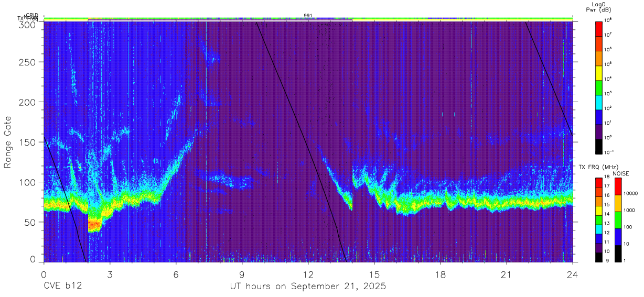The width and height of the screenshot is (644, 297).
Task: Click the x-axis tick label '15'
Action: 374,274
